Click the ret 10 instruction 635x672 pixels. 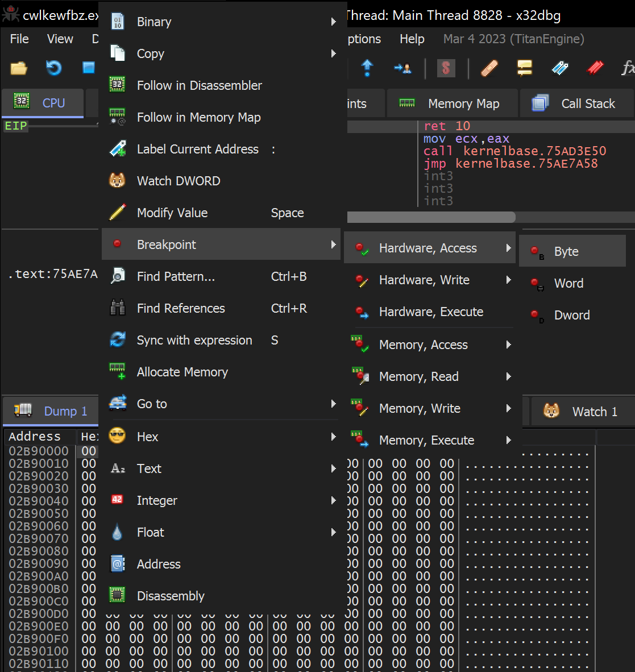click(x=447, y=126)
